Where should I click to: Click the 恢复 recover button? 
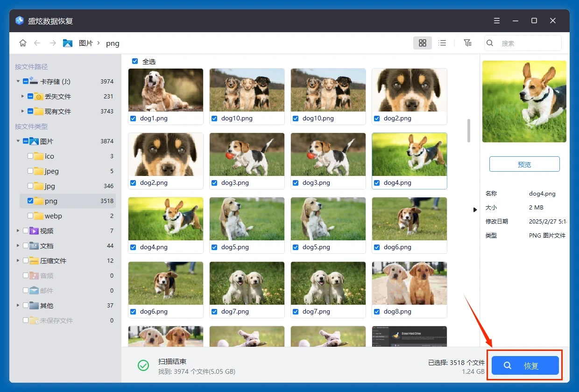coord(525,366)
